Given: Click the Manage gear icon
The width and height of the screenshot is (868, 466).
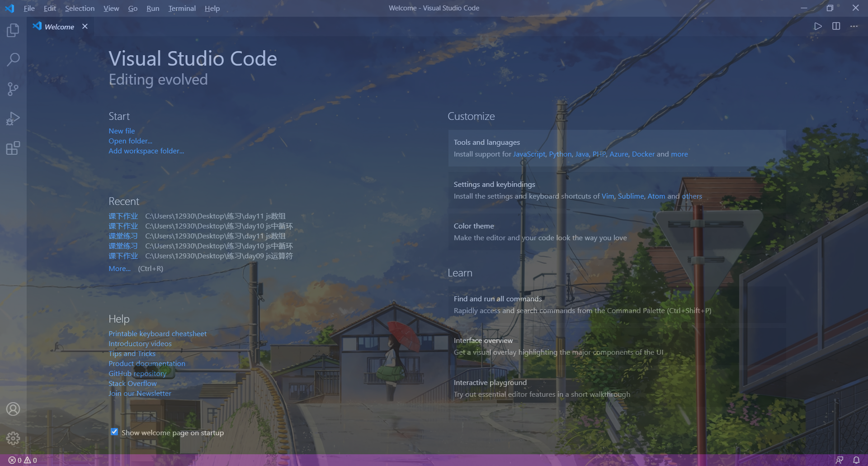Looking at the screenshot, I should pos(13,438).
